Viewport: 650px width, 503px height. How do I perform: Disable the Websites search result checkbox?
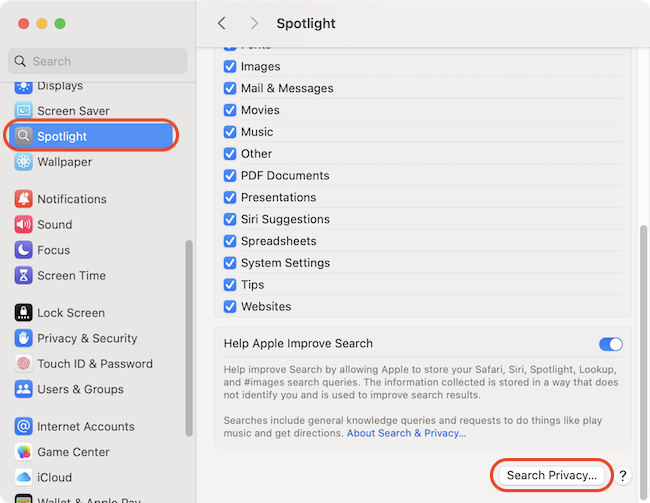pyautogui.click(x=230, y=306)
